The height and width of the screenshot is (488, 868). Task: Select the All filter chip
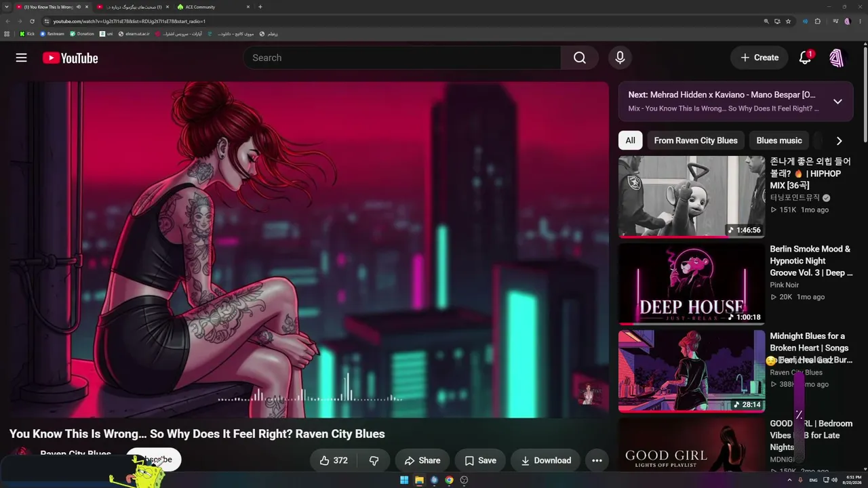click(x=631, y=140)
